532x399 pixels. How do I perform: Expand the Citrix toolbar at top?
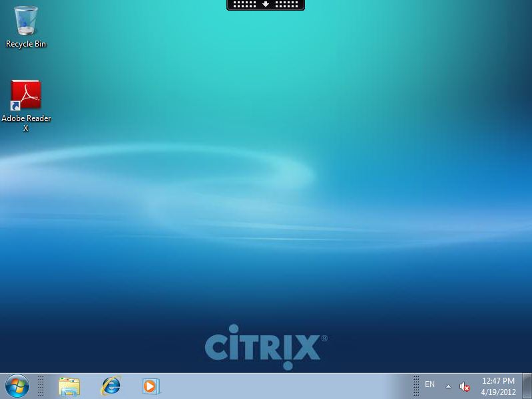pos(266,5)
